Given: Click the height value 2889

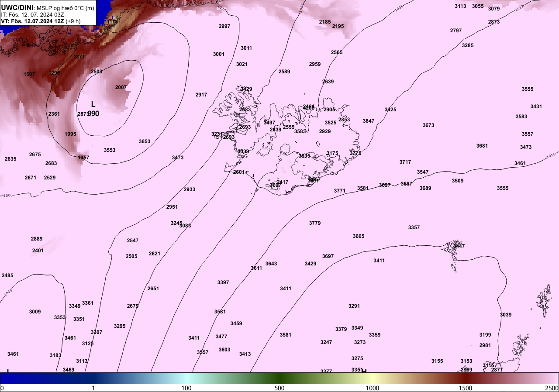Looking at the screenshot, I should 37,239.
